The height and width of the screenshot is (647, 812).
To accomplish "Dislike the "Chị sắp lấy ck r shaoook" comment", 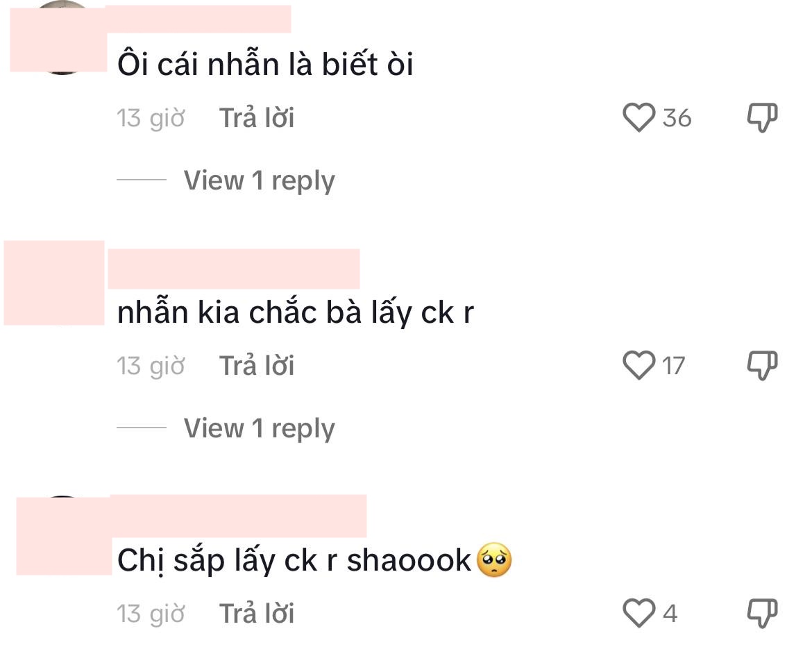I will click(x=762, y=613).
